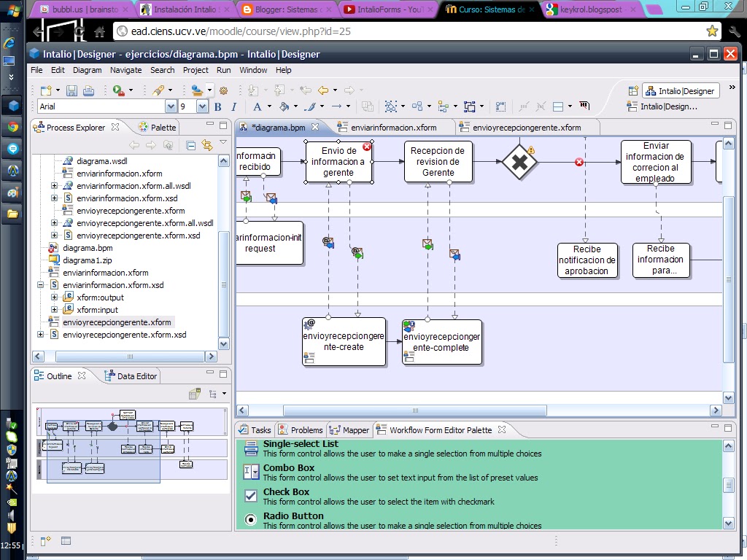Image resolution: width=747 pixels, height=560 pixels.
Task: Open the Diagram menu
Action: coord(88,70)
